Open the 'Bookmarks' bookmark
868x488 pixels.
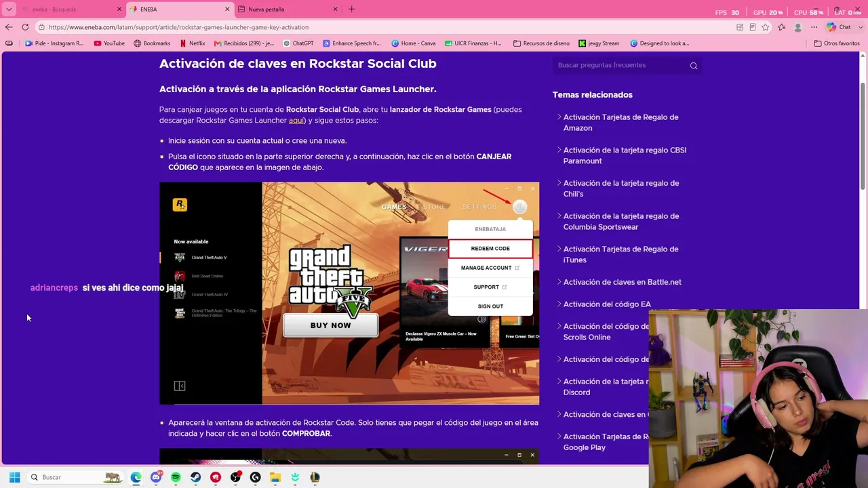click(152, 43)
